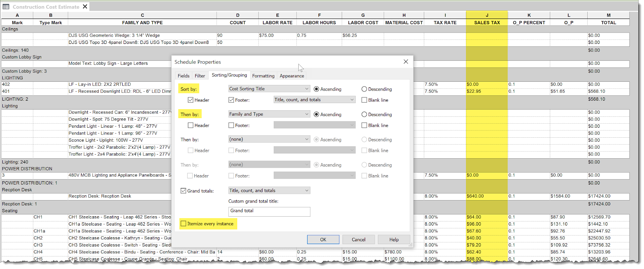
Task: Click the DJS USG Geometeric Wedge row
Action: click(x=316, y=35)
